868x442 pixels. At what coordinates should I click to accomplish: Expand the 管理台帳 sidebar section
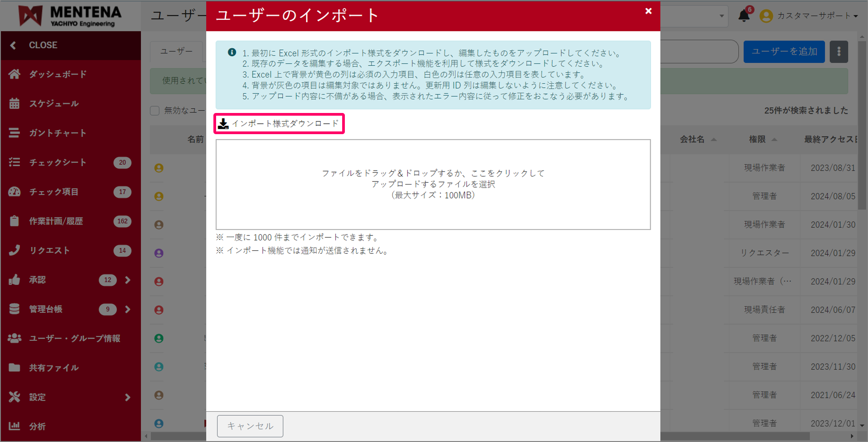(x=127, y=309)
